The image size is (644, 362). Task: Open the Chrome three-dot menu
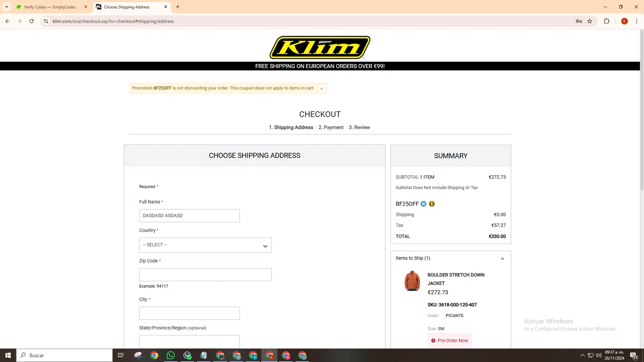click(x=636, y=21)
